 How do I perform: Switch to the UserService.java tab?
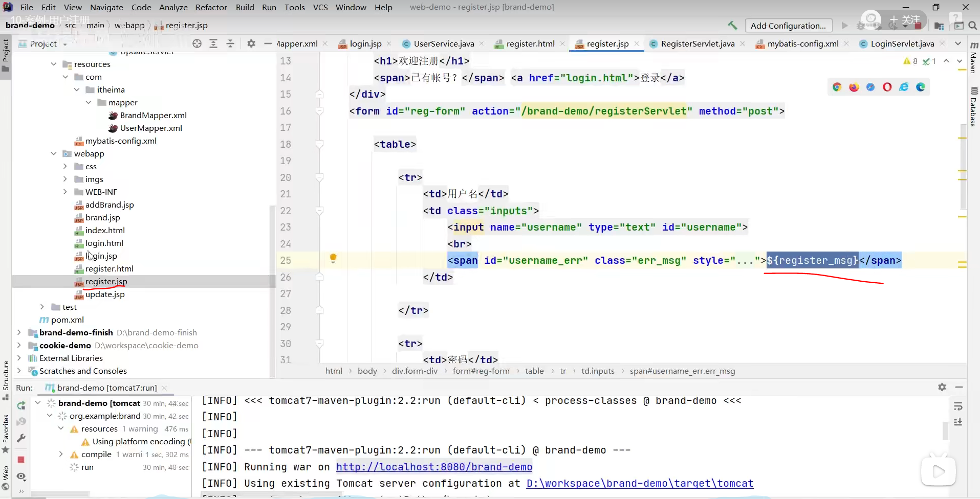(x=443, y=44)
